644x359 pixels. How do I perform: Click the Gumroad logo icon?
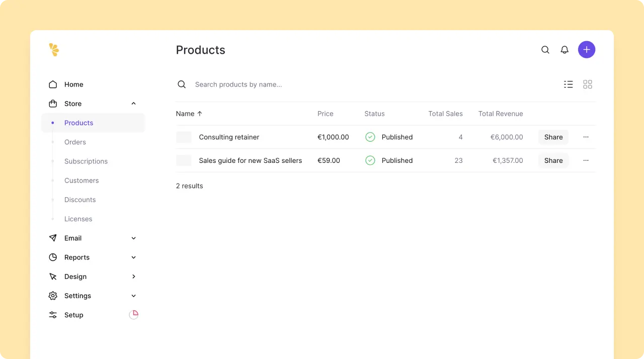click(x=54, y=50)
